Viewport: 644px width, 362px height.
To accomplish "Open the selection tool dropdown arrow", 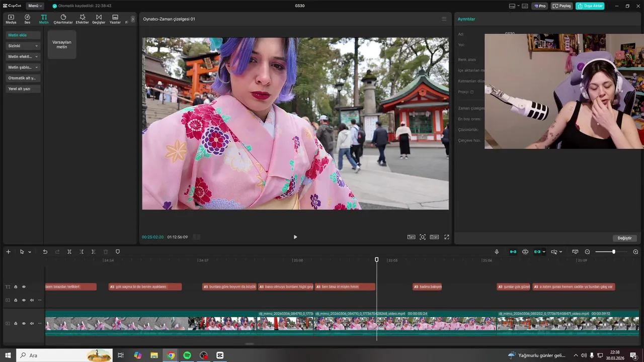I will click(x=30, y=252).
